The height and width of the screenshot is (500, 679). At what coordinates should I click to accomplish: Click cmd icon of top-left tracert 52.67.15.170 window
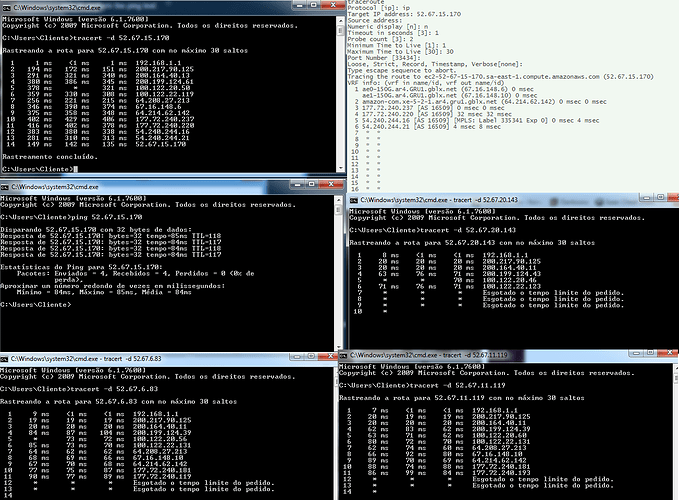(x=6, y=7)
